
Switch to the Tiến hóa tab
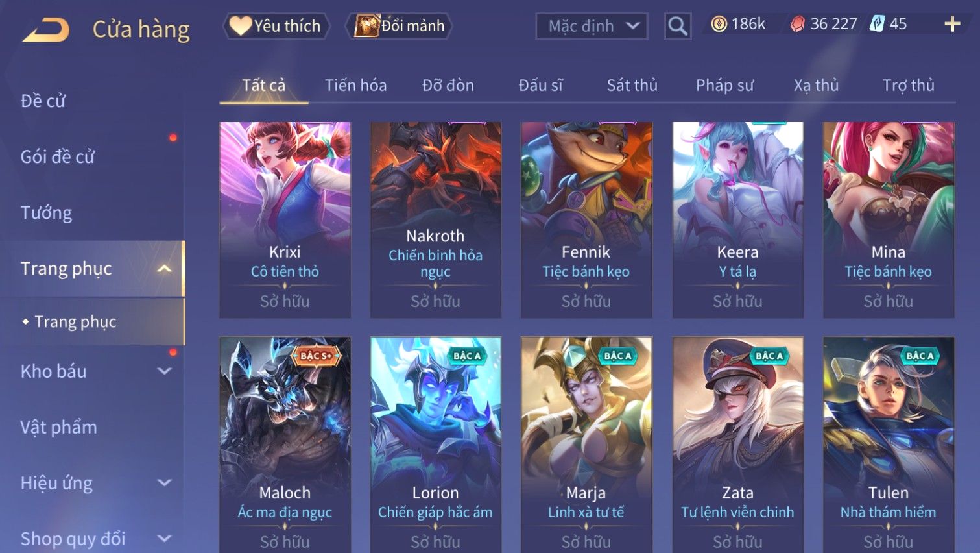click(x=355, y=85)
